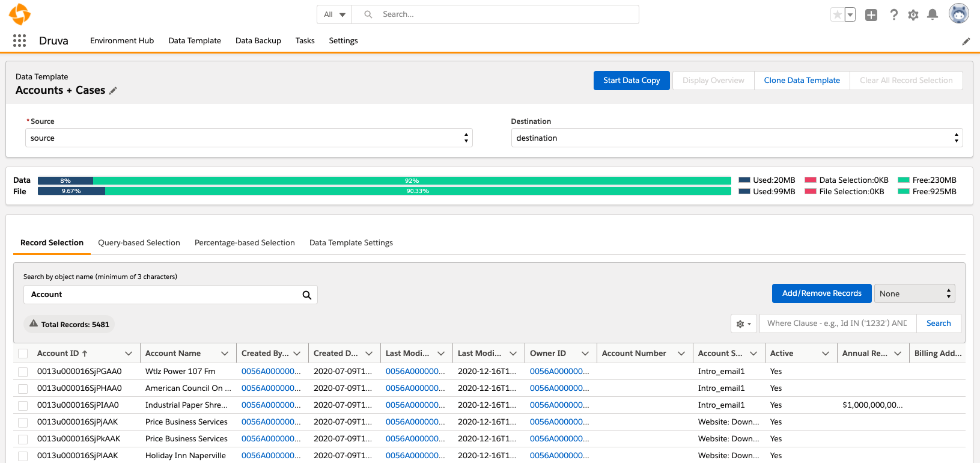The image size is (980, 463).
Task: Focus the Where Clause input field
Action: click(838, 323)
